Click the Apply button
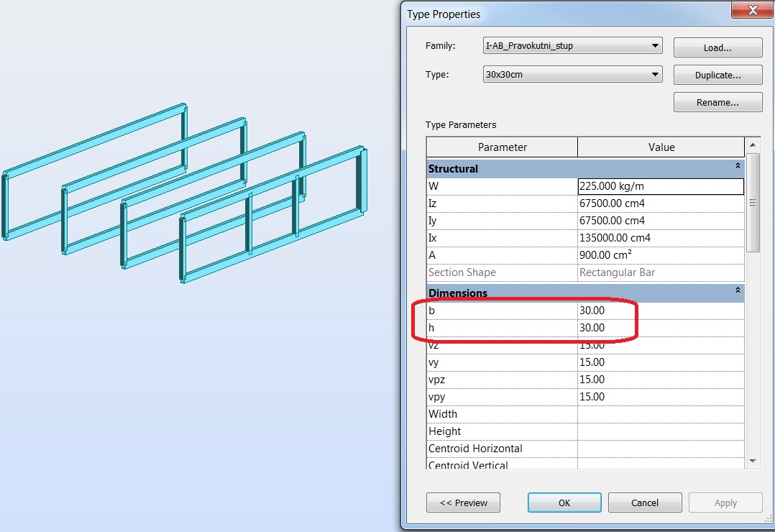This screenshot has width=775, height=532. (725, 502)
